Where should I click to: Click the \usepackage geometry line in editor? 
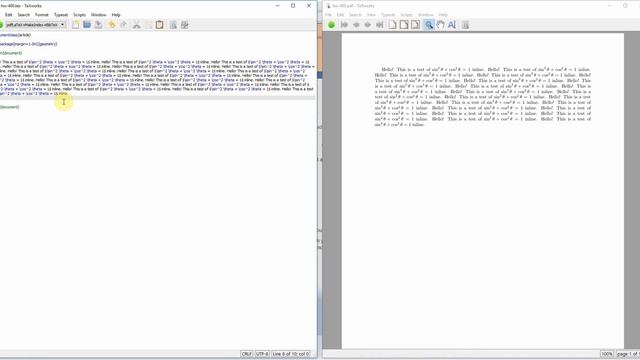pyautogui.click(x=28, y=44)
